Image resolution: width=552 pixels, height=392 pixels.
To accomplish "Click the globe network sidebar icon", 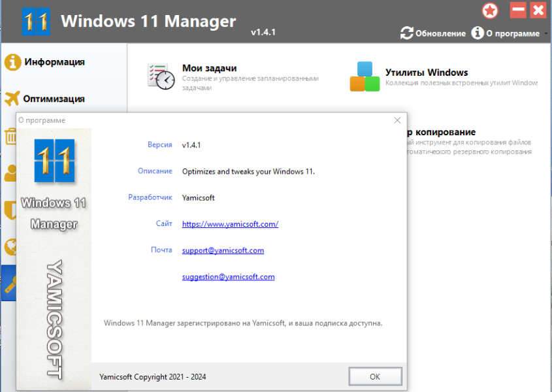I will [10, 246].
